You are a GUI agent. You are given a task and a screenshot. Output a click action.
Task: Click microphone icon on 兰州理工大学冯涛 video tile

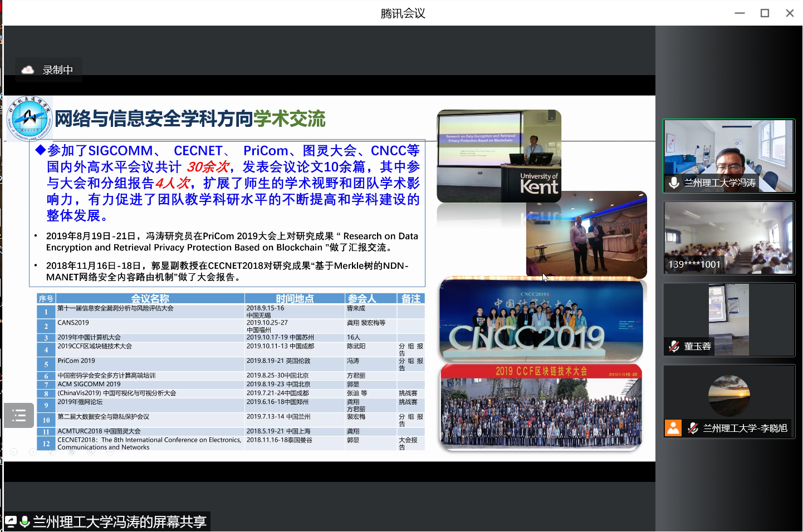click(x=674, y=183)
